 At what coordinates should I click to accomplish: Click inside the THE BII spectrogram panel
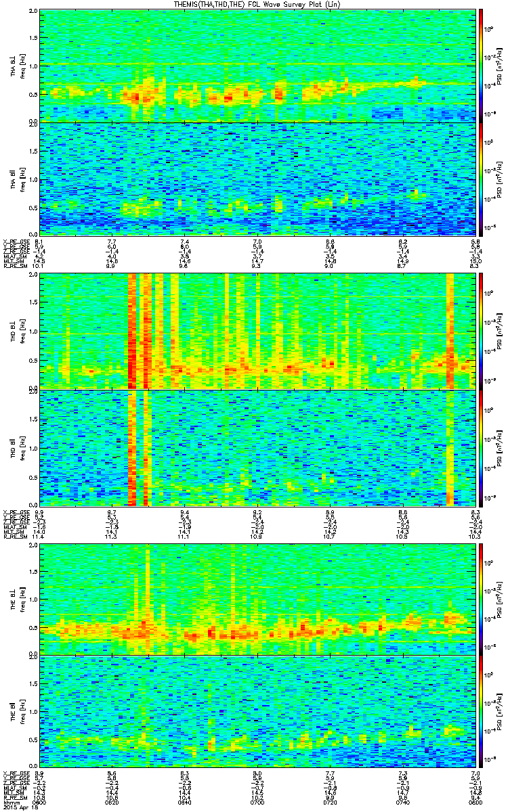click(257, 712)
